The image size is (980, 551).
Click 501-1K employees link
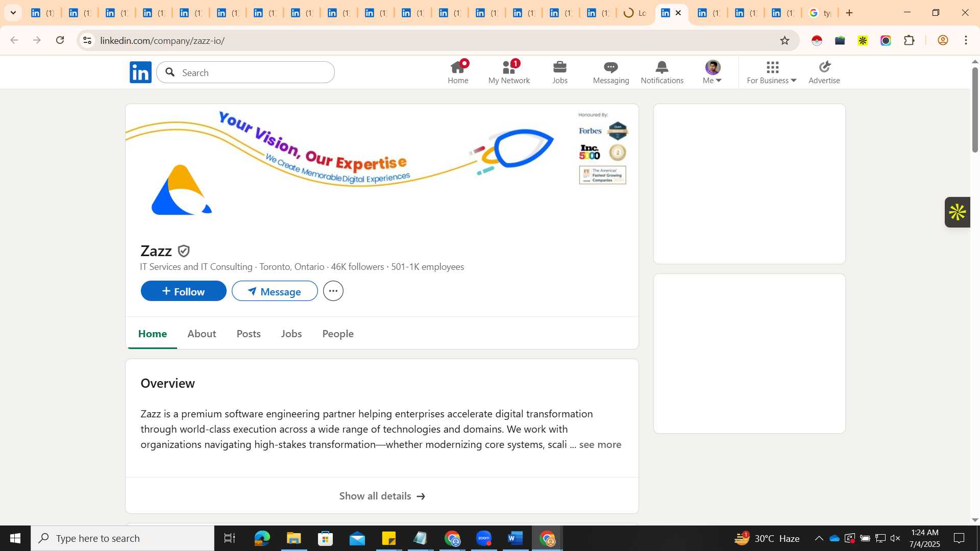[427, 267]
